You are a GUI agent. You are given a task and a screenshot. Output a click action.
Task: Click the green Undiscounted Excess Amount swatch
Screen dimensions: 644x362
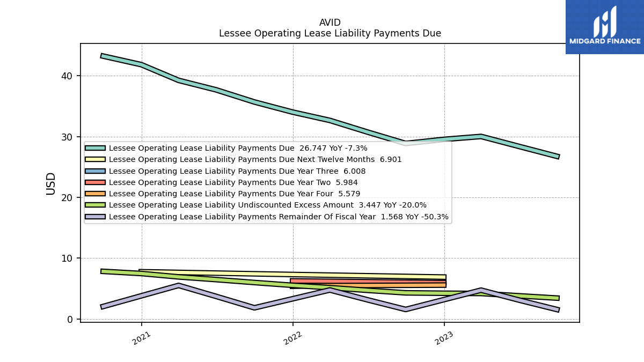pyautogui.click(x=95, y=205)
